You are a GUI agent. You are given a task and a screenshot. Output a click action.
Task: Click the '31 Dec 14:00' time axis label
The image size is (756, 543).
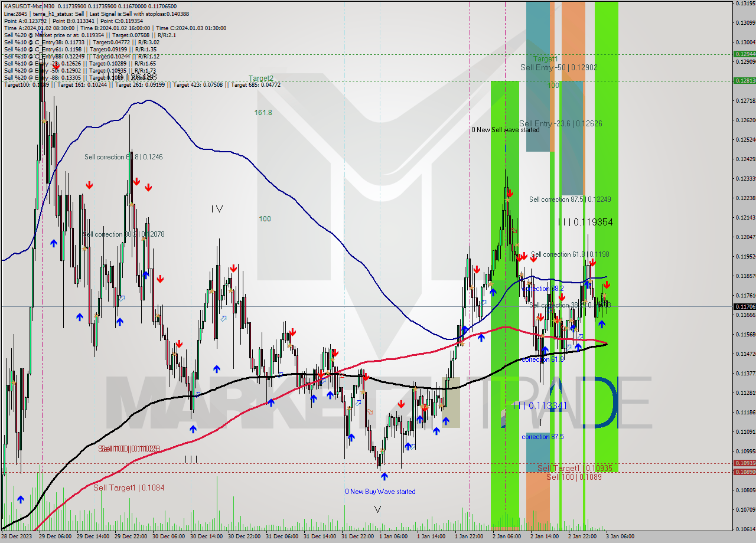click(x=320, y=537)
